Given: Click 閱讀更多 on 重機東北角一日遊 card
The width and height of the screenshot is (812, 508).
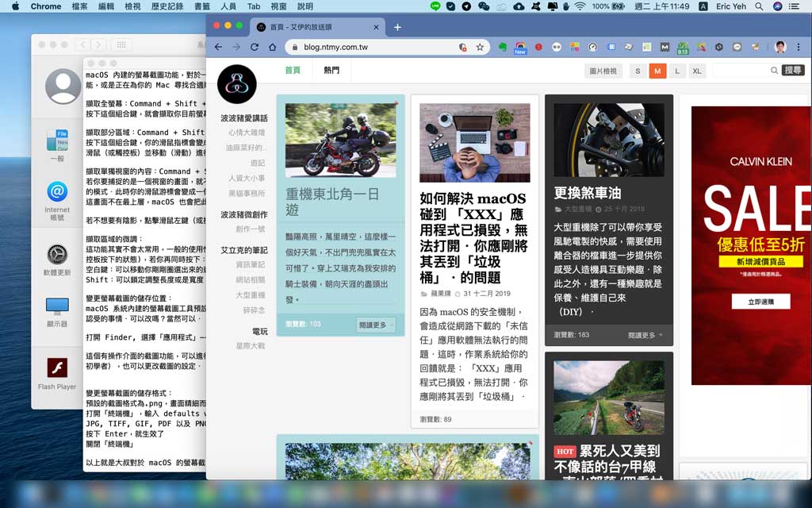Looking at the screenshot, I should [375, 325].
